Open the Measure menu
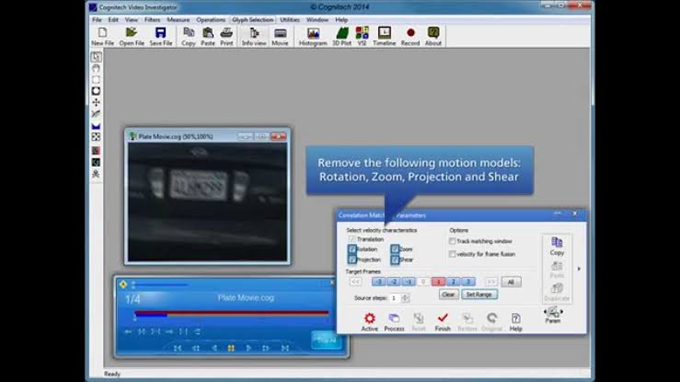 point(178,20)
